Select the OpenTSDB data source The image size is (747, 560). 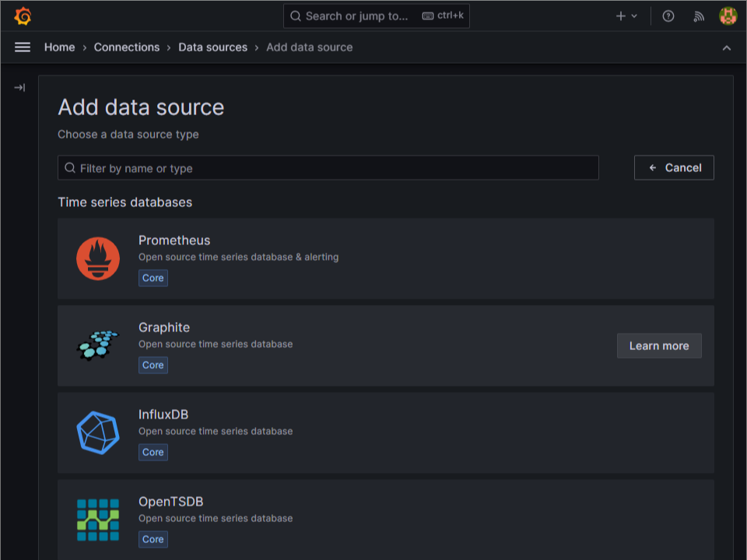click(x=386, y=520)
